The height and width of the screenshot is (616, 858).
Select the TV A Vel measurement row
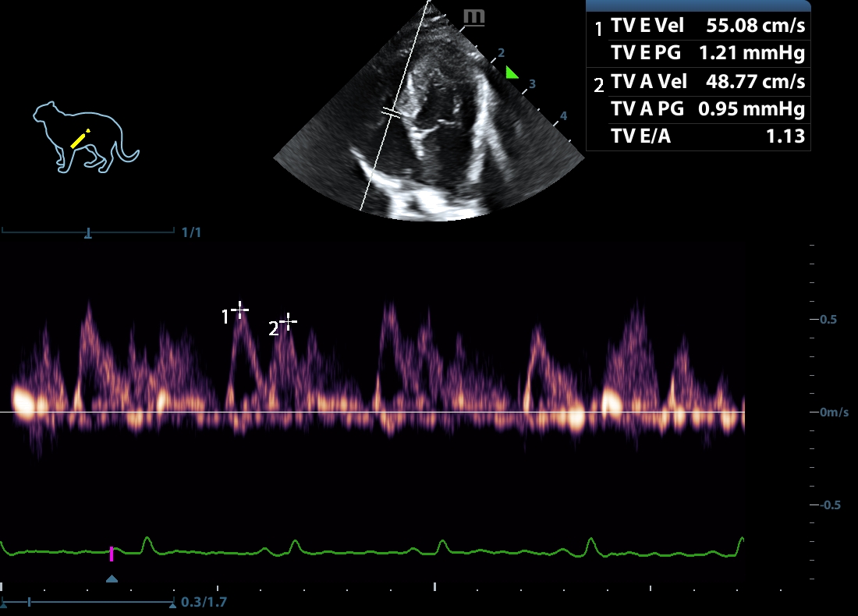pos(698,82)
